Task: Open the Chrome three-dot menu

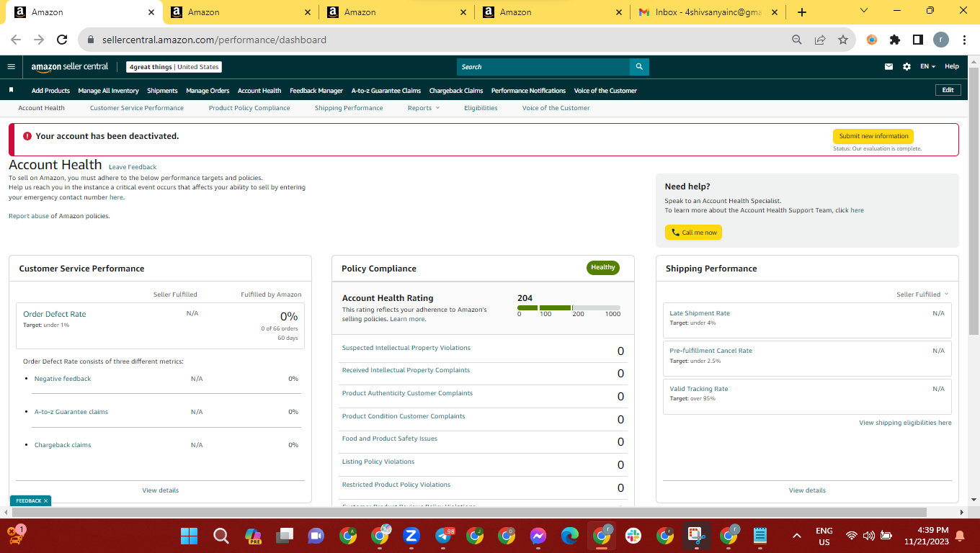Action: (964, 40)
